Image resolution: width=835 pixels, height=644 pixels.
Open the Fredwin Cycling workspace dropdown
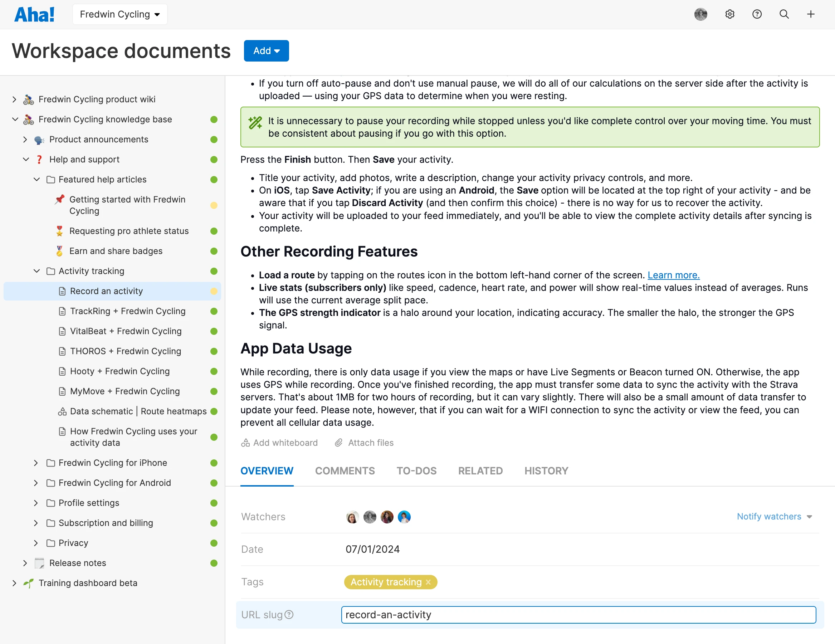point(119,14)
